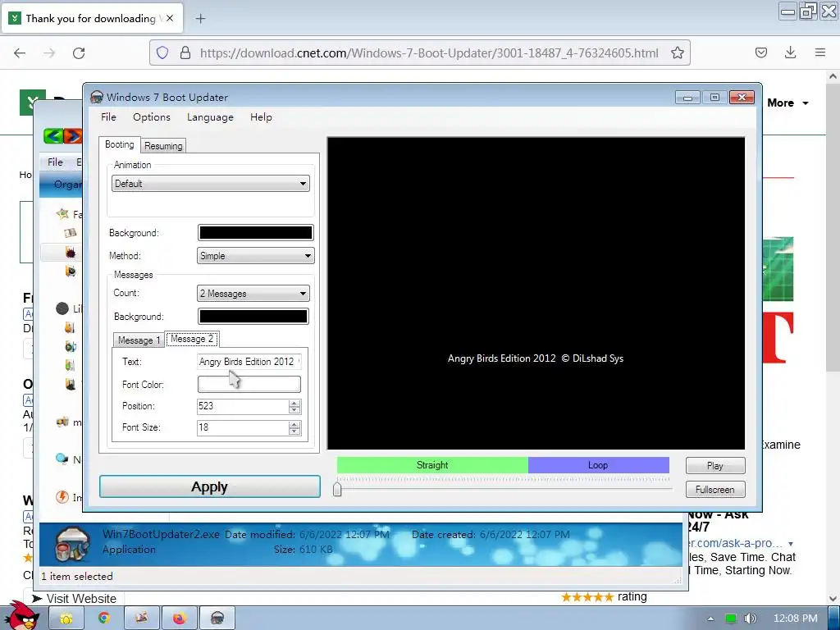Open the Language menu
Image resolution: width=840 pixels, height=630 pixels.
210,116
